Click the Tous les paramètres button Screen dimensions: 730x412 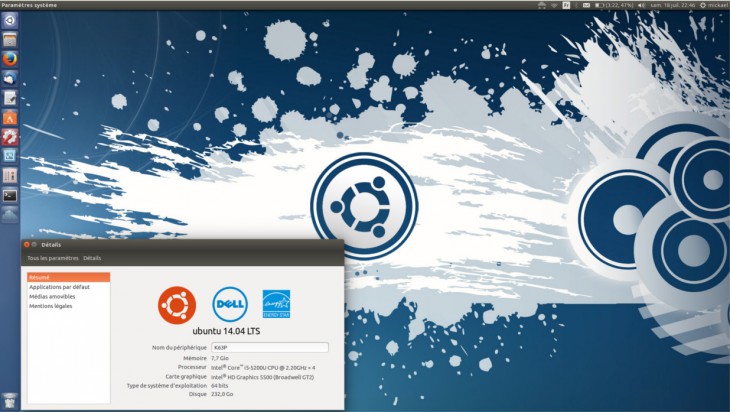tap(53, 258)
